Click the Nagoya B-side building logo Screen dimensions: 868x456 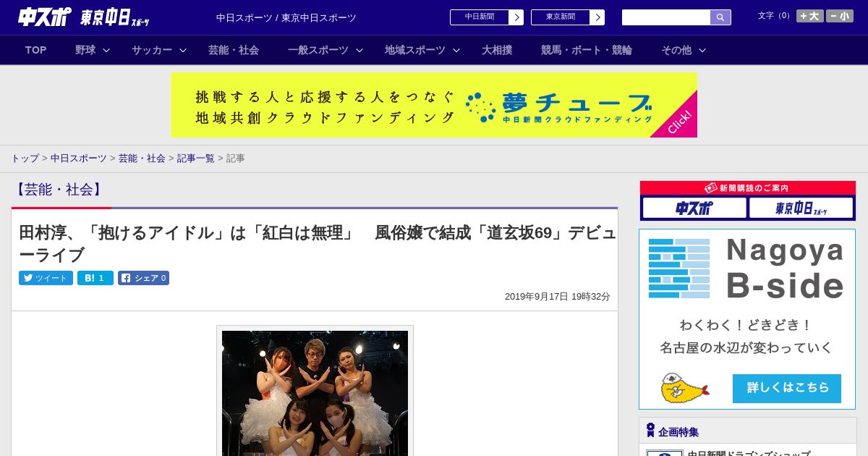pos(679,269)
